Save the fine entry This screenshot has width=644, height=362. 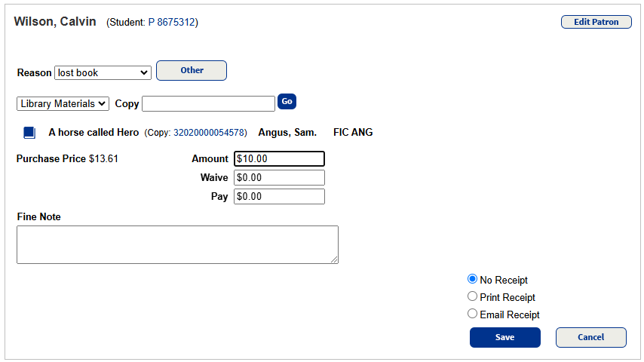[x=504, y=337]
